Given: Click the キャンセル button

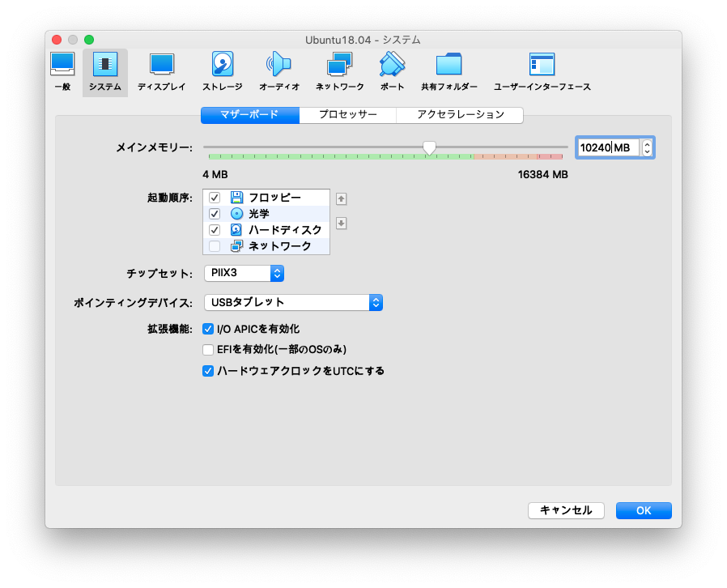Looking at the screenshot, I should click(x=566, y=510).
